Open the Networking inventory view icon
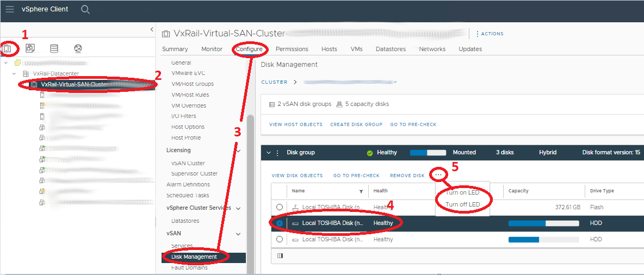Viewport: 644px width, 275px height. [x=78, y=48]
